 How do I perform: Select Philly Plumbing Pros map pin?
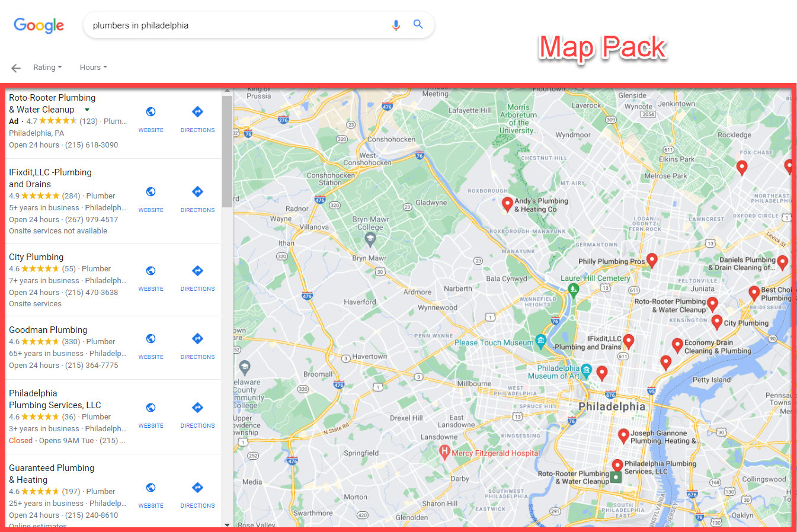click(652, 259)
